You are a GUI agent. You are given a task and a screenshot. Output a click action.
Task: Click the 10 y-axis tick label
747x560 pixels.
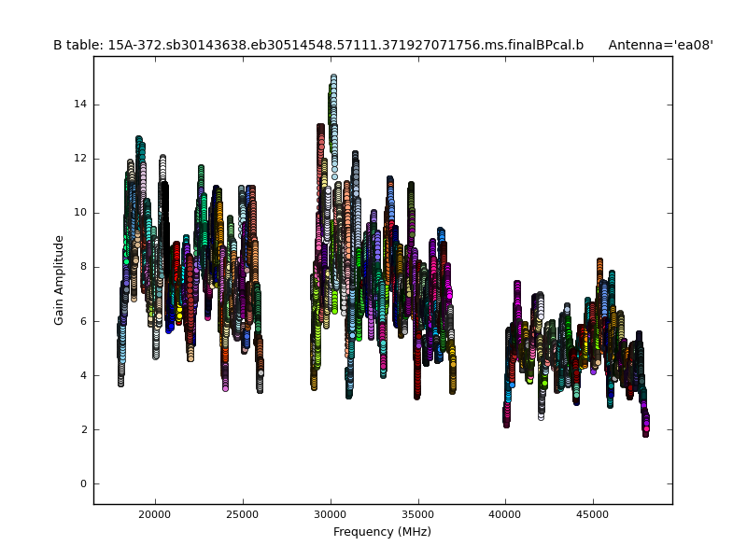click(80, 213)
